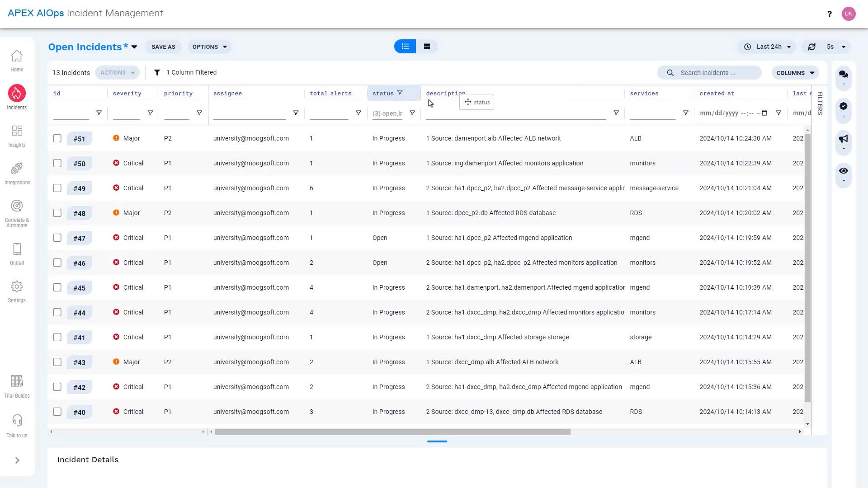This screenshot has width=868, height=488.
Task: Click the panel splitter handle above Incident Details
Action: coord(437,441)
